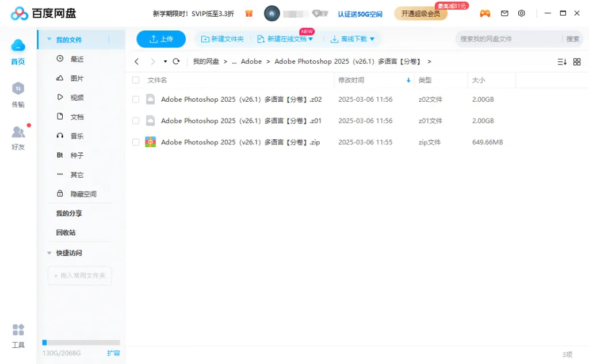
Task: Open the navigation history dropdown arrow
Action: coord(165,61)
